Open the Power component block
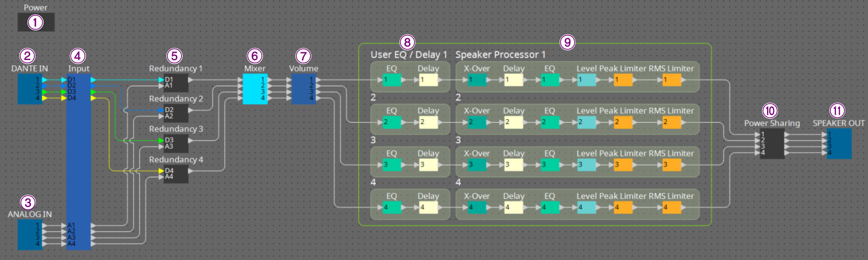The image size is (868, 260). 36,22
